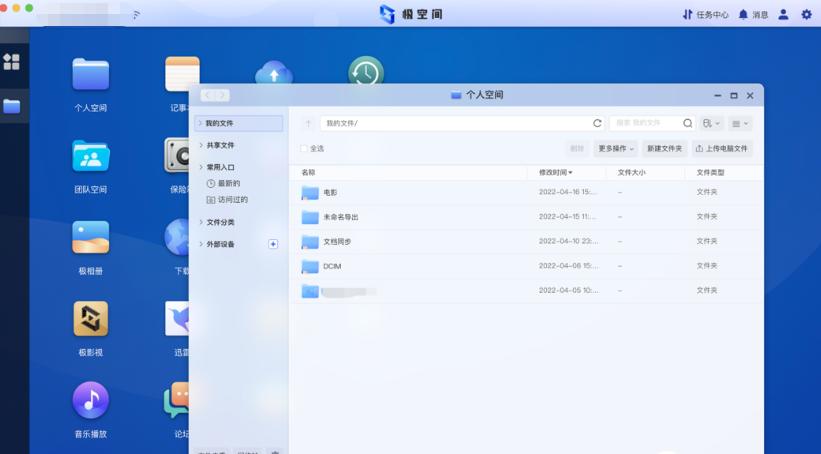Click 新建文件夹 button
Screen dimensions: 821x454
[x=664, y=149]
